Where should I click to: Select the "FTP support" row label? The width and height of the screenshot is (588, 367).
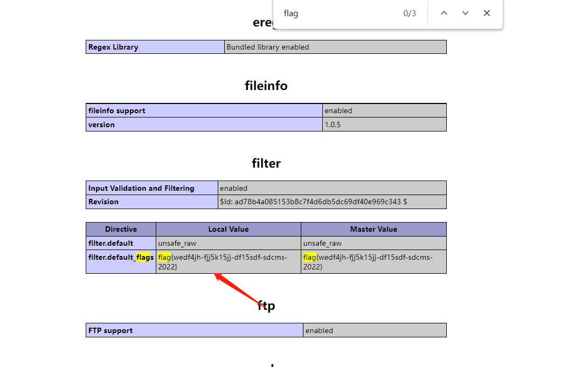click(110, 330)
